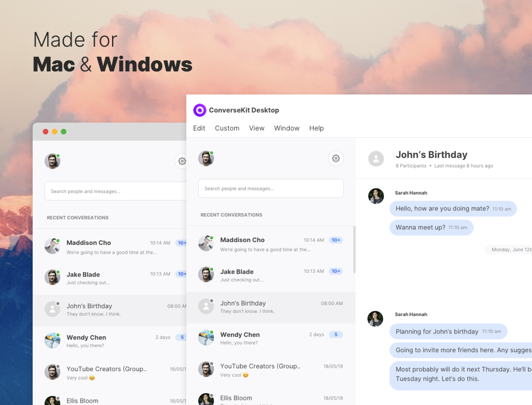Screen dimensions: 532x405
Task: Click the John's Birthday group avatar in header
Action: tap(376, 159)
